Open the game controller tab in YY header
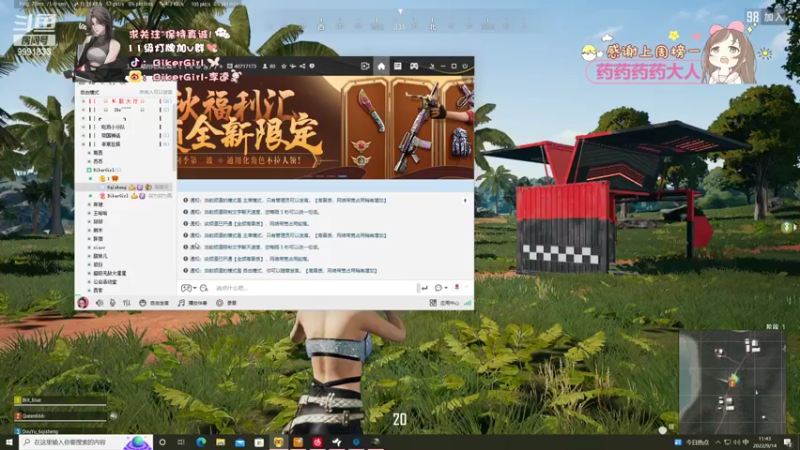 [x=414, y=66]
